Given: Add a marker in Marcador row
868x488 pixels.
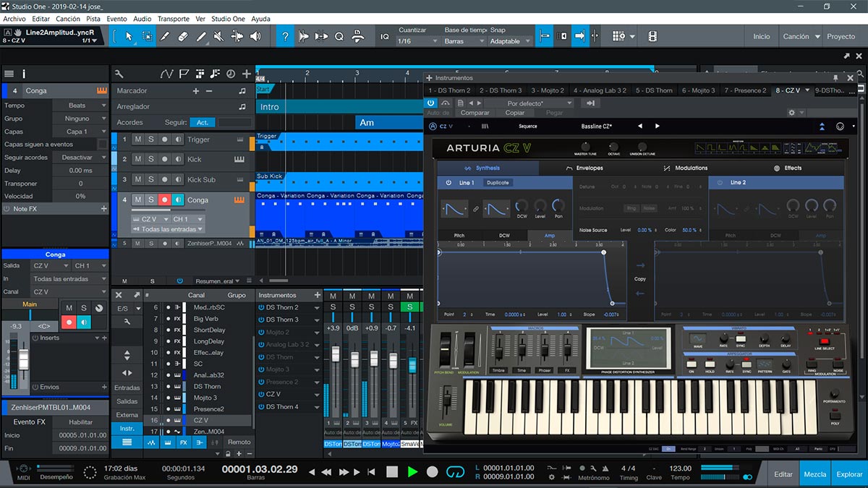Looking at the screenshot, I should point(195,91).
